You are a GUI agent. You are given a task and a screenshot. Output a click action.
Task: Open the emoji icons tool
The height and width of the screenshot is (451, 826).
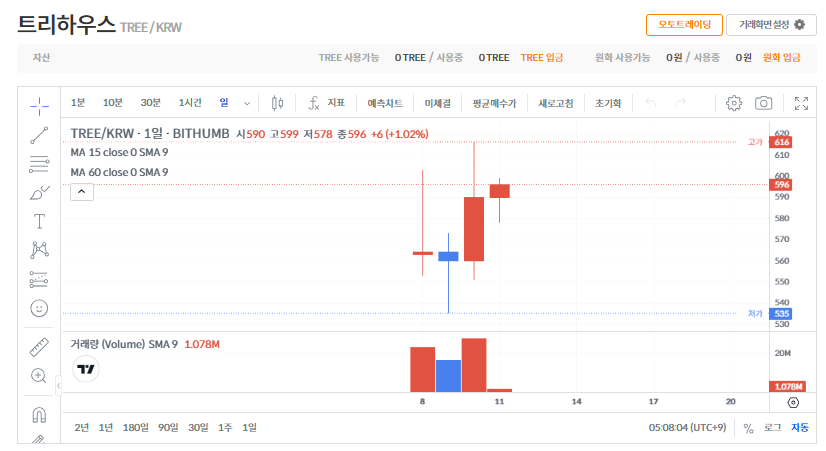39,308
